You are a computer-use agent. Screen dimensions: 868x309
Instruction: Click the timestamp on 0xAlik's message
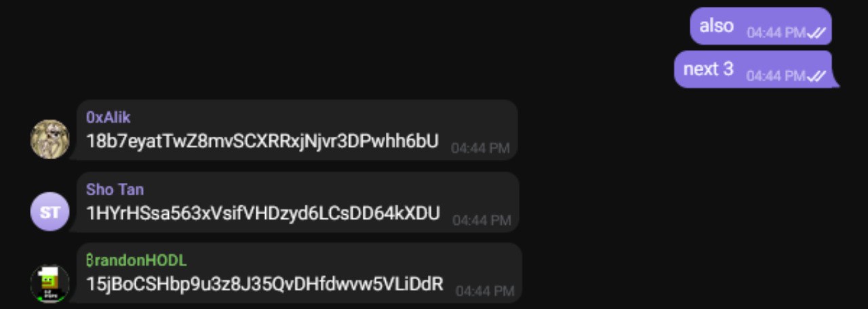pos(481,148)
